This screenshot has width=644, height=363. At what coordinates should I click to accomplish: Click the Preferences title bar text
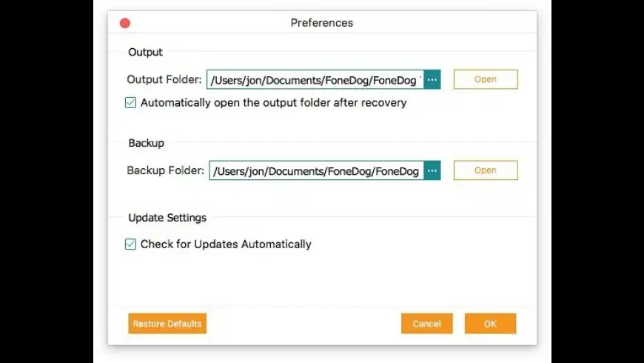[322, 23]
